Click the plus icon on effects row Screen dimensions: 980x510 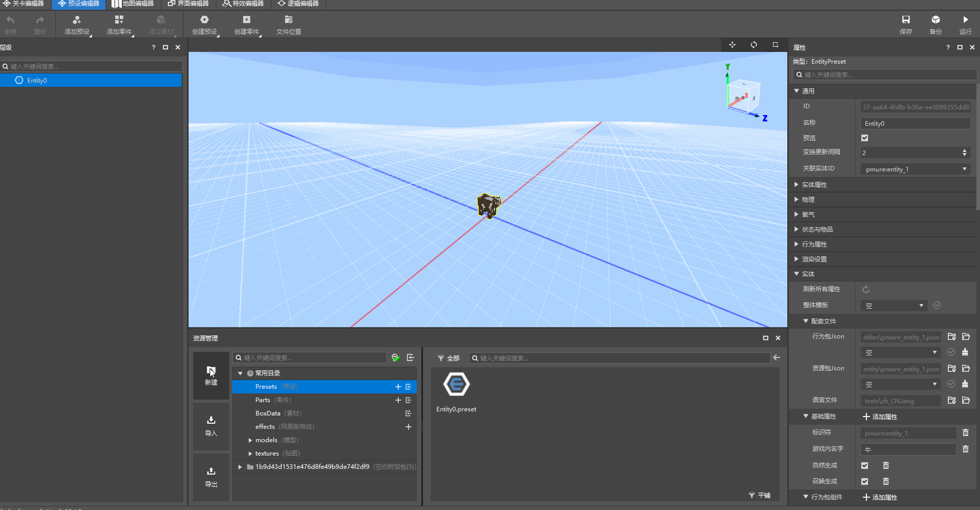click(x=409, y=427)
